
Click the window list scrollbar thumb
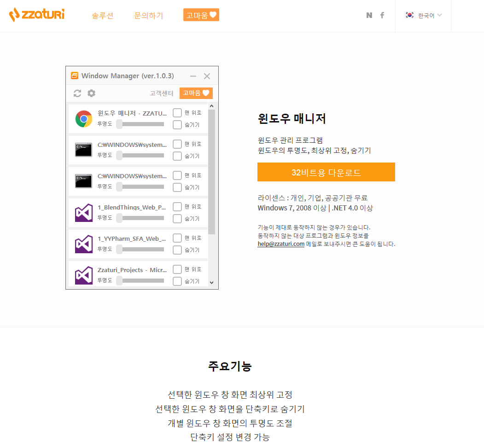[x=211, y=172]
